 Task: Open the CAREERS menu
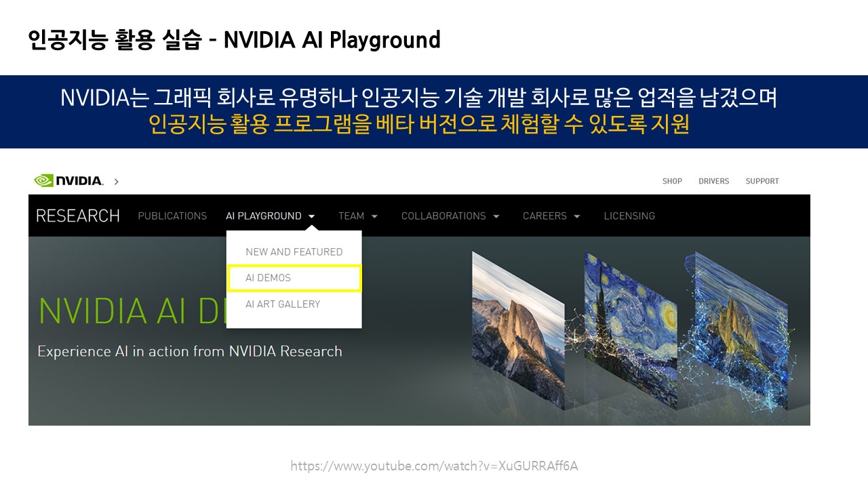point(545,216)
